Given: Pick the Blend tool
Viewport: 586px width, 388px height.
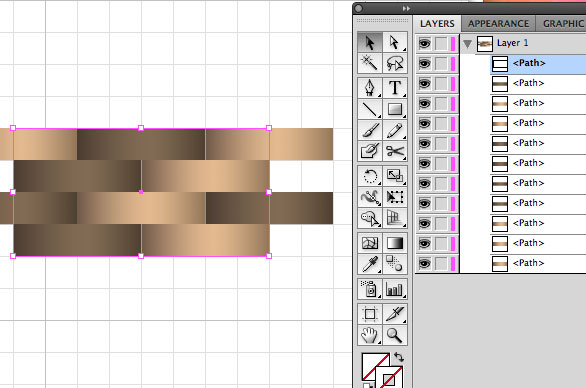Looking at the screenshot, I should 394,264.
